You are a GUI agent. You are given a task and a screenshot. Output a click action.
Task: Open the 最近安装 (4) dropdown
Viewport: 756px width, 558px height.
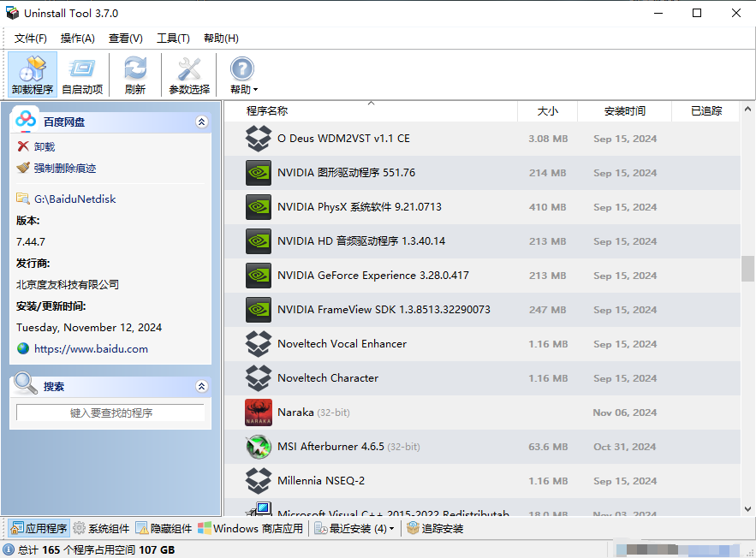354,529
